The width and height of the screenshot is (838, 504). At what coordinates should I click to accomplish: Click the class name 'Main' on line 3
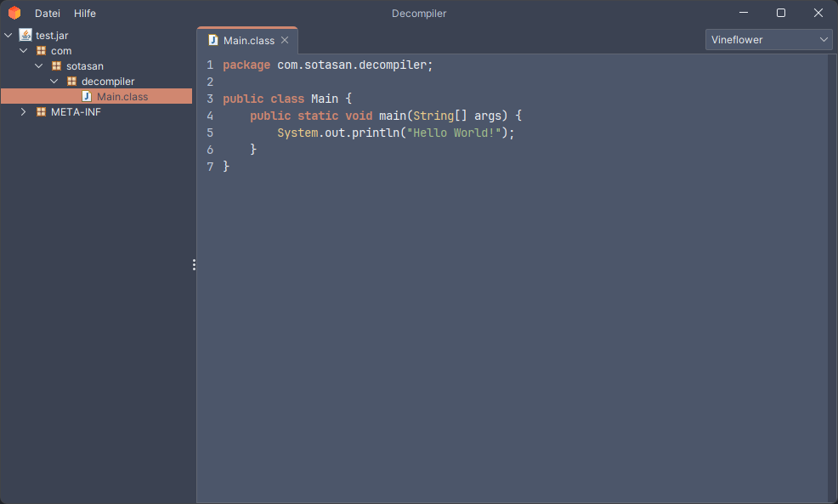[325, 99]
